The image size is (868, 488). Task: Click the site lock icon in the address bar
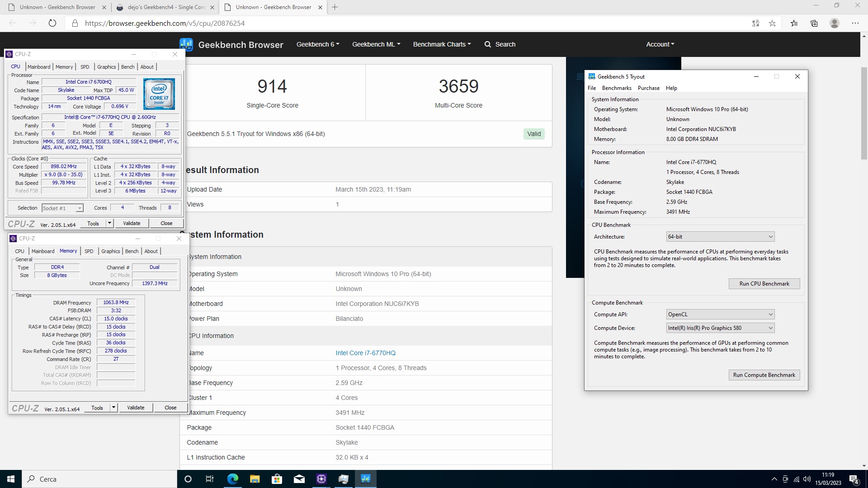tap(75, 23)
